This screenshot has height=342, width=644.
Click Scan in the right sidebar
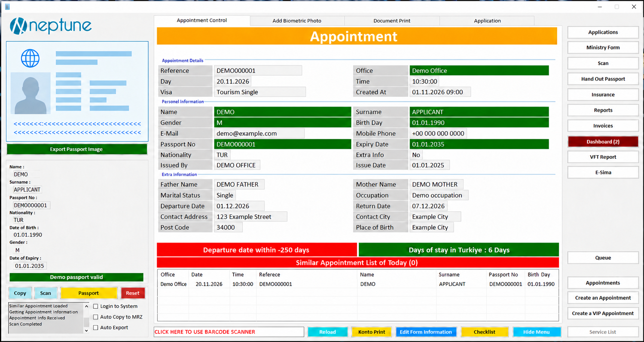tap(603, 63)
